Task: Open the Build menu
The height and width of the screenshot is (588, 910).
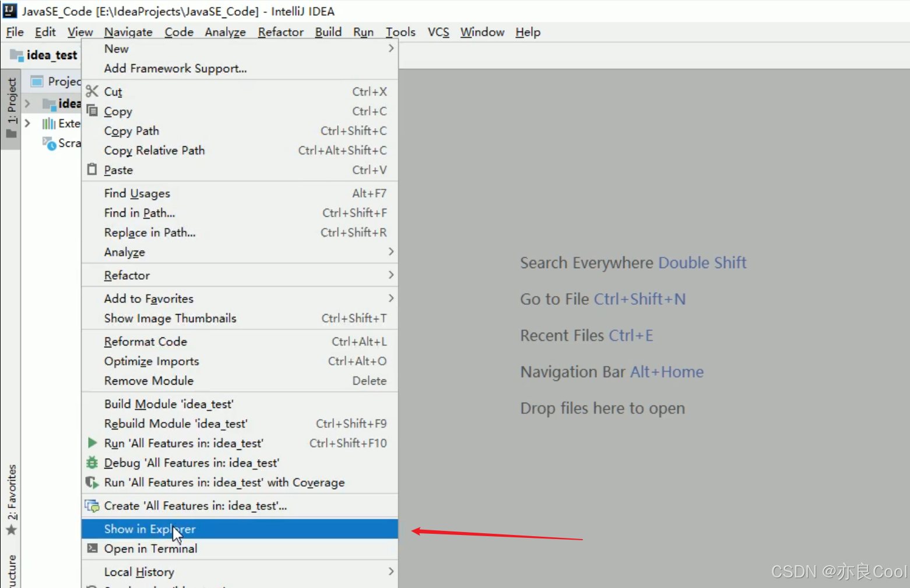Action: point(328,32)
